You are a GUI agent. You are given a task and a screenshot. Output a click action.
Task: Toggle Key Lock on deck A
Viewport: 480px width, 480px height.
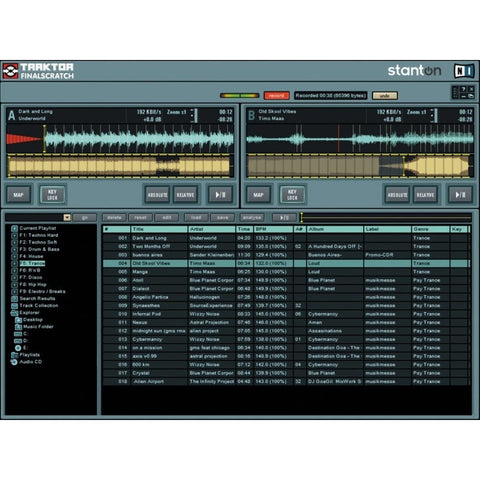coord(52,195)
